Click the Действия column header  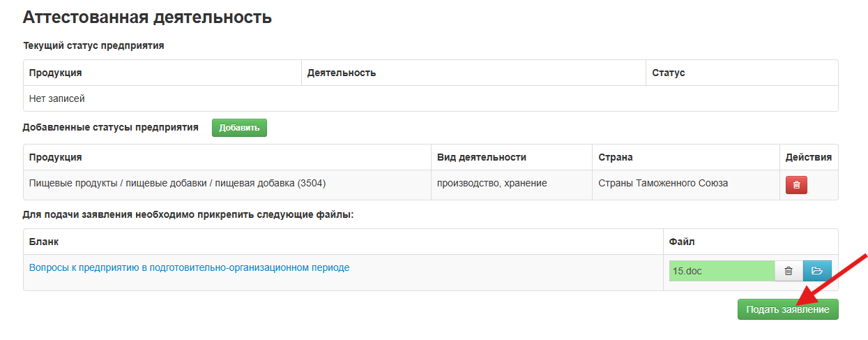coord(808,157)
